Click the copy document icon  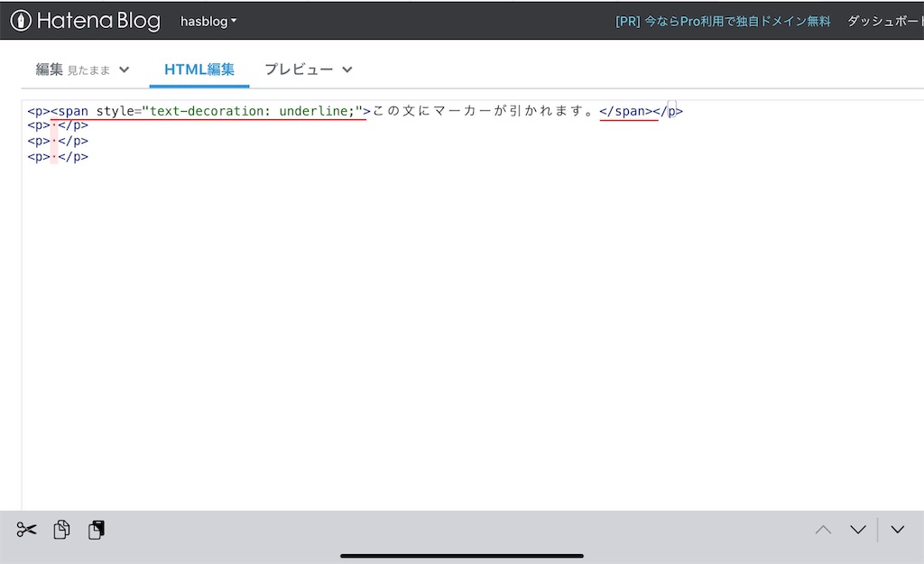60,530
